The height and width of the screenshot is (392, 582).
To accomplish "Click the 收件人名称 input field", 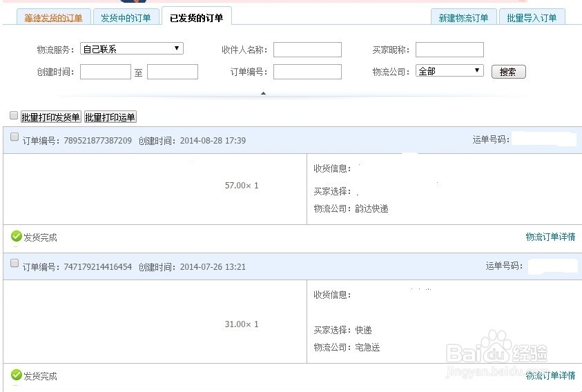I will 307,50.
